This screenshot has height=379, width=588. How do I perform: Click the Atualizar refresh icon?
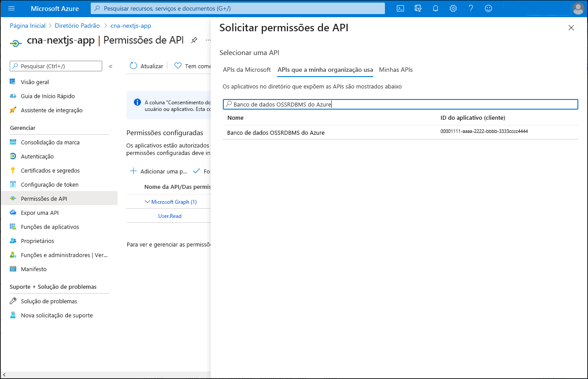point(133,66)
